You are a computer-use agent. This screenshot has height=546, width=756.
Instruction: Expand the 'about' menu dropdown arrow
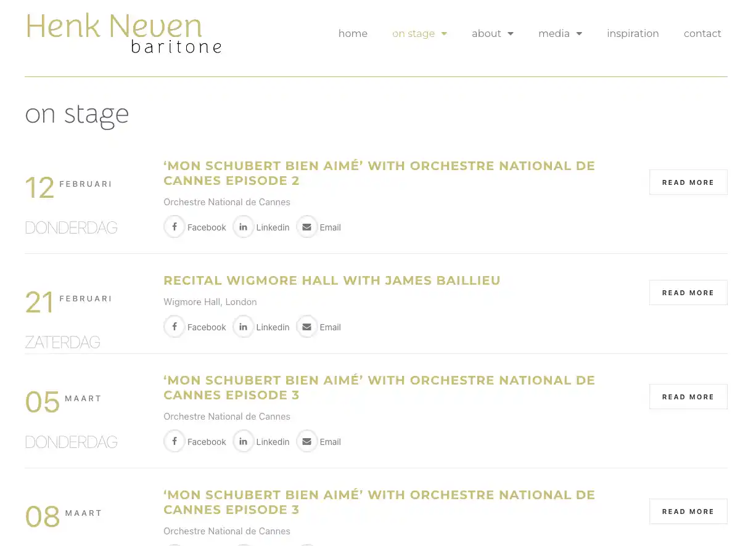[x=511, y=34]
